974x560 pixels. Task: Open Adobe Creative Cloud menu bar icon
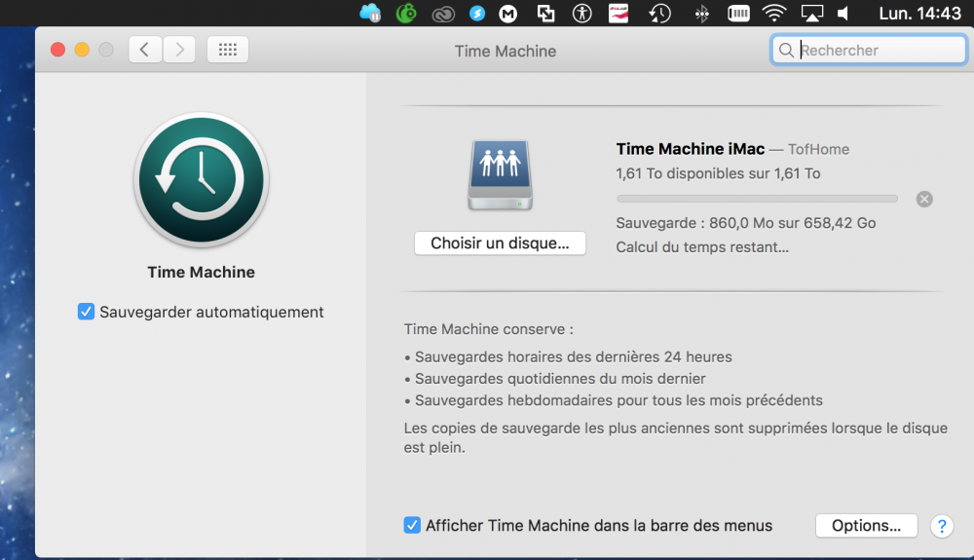[443, 14]
